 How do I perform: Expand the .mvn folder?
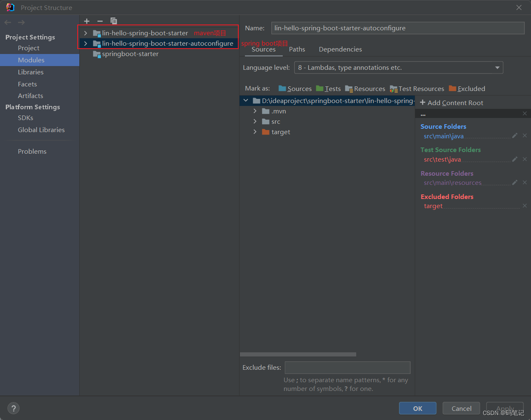click(255, 111)
